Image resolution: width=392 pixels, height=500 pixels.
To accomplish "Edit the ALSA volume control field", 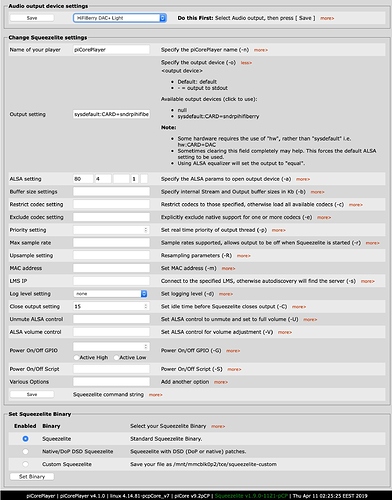I will [x=111, y=332].
